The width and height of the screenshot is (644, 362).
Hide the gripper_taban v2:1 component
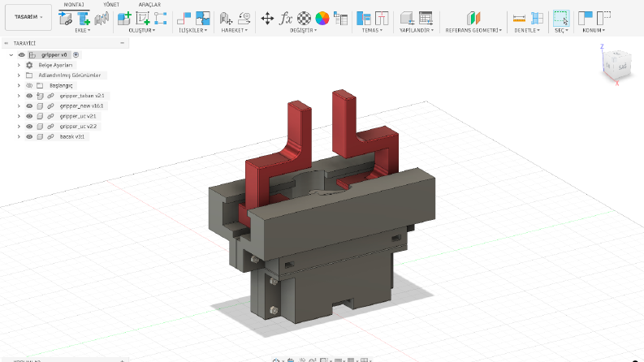tap(29, 96)
